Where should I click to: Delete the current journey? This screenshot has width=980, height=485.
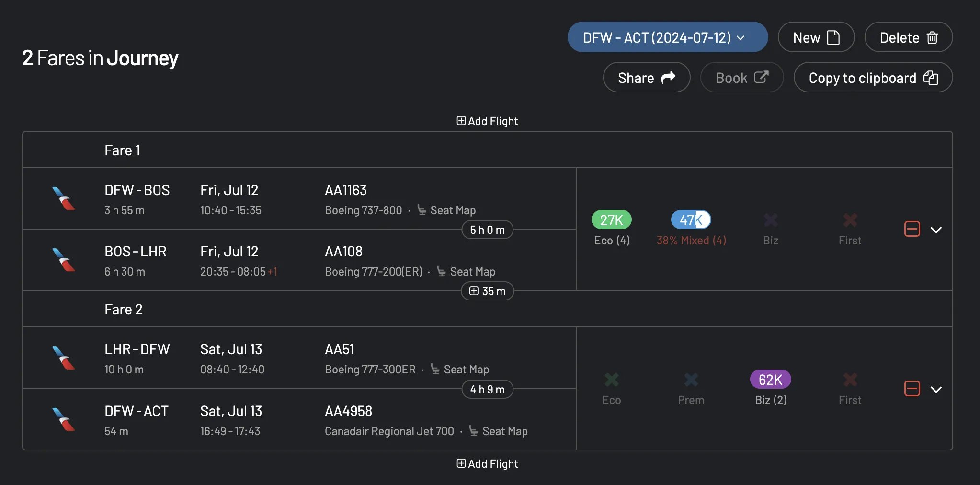pyautogui.click(x=908, y=37)
